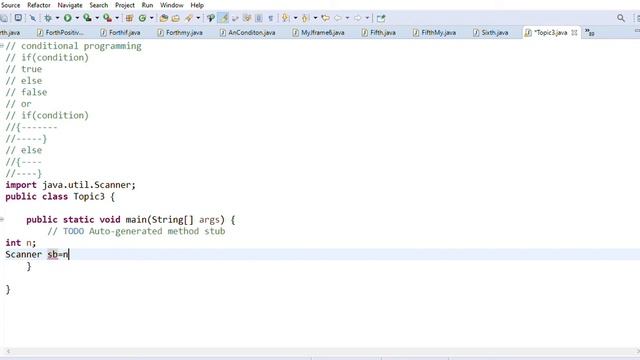Click the Next Annotation icon
Image resolution: width=640 pixels, height=360 pixels.
point(285,18)
